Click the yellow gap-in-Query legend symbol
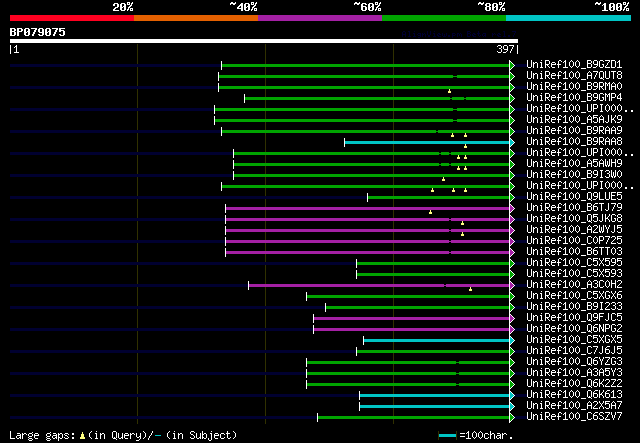The height and width of the screenshot is (443, 640). click(x=82, y=436)
